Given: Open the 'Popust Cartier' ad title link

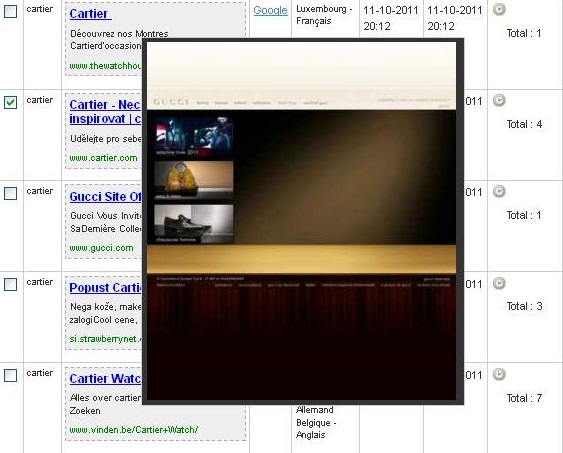Looking at the screenshot, I should point(105,288).
